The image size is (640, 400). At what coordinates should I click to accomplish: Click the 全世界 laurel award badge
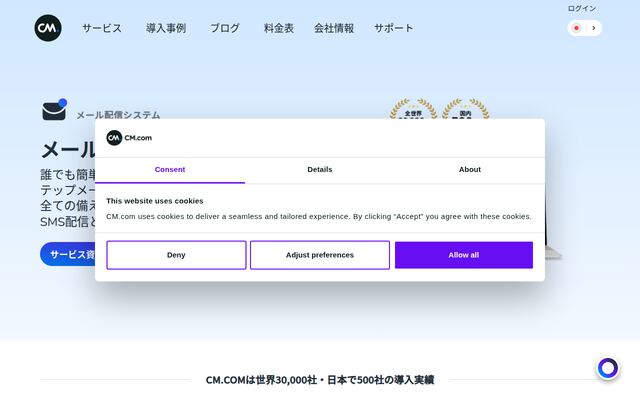[413, 109]
